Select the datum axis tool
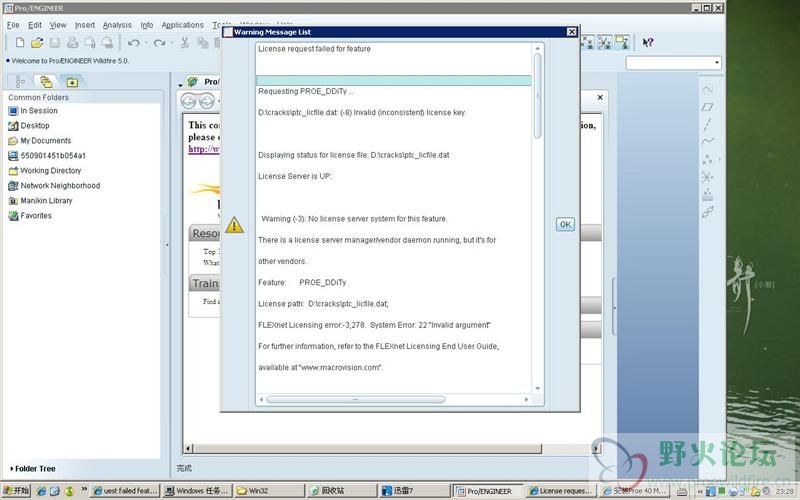The height and width of the screenshot is (500, 800). click(x=707, y=124)
